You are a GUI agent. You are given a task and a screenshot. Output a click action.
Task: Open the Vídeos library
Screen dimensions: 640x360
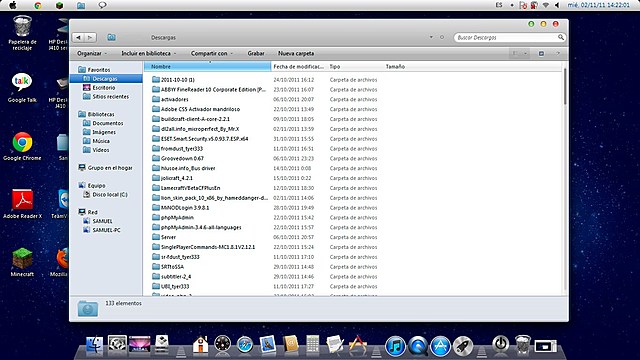(x=100, y=150)
